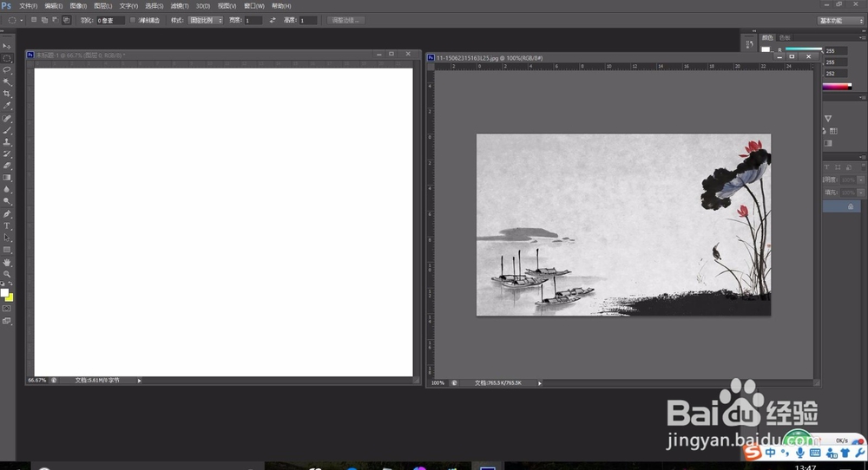Viewport: 868px width, 470px height.
Task: Select the Brush tool
Action: [x=7, y=130]
